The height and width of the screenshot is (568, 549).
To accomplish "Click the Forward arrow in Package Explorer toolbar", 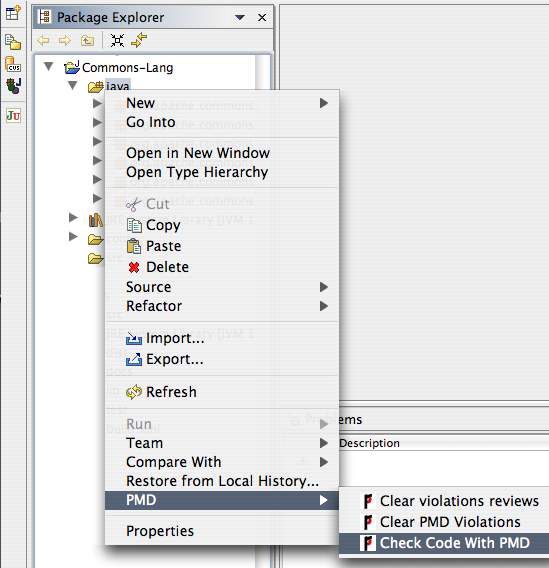I will [65, 40].
